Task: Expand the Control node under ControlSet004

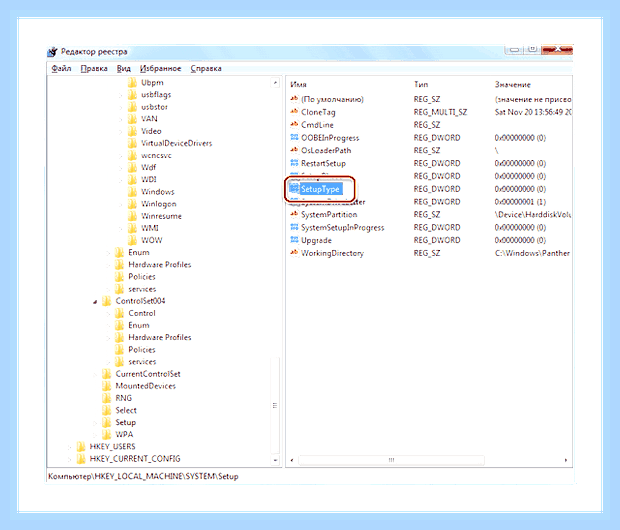Action: [x=108, y=314]
